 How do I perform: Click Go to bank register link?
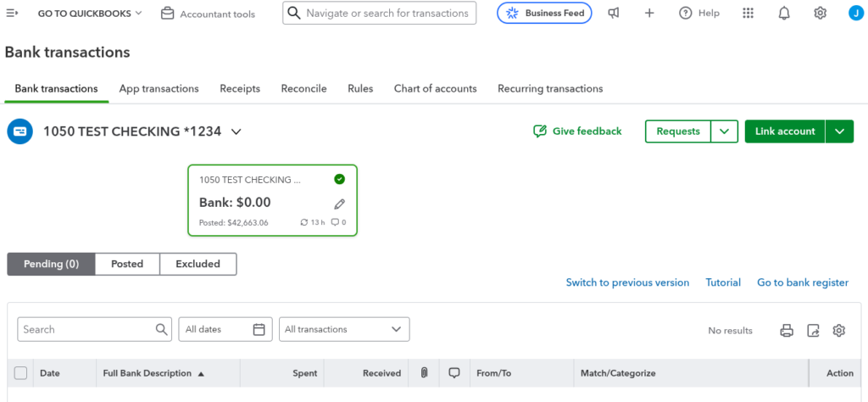coord(803,282)
